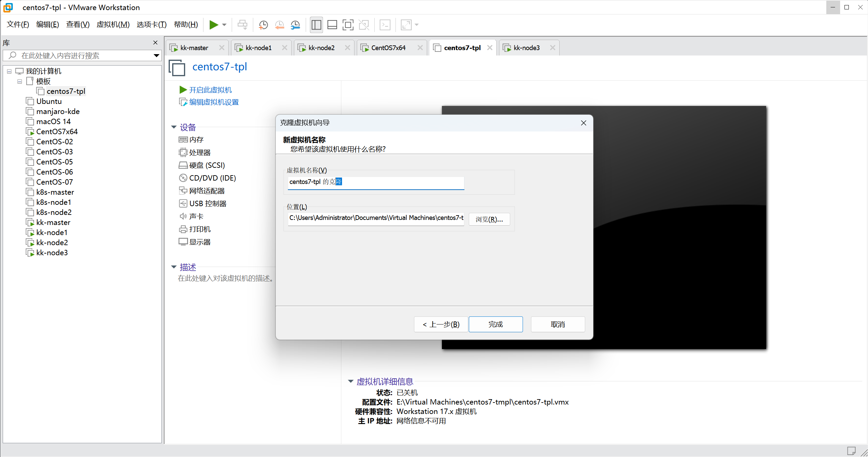The width and height of the screenshot is (868, 457).
Task: Click the 硬盘 (SCSI) device icon
Action: point(183,165)
